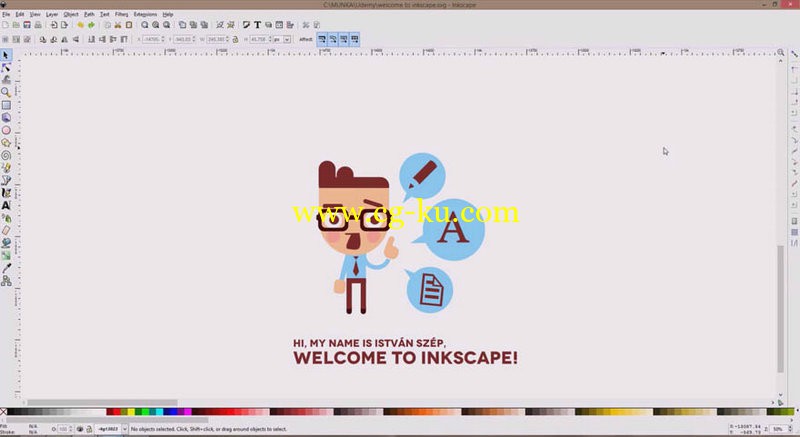
Task: Open the Layer menu
Action: click(x=52, y=14)
